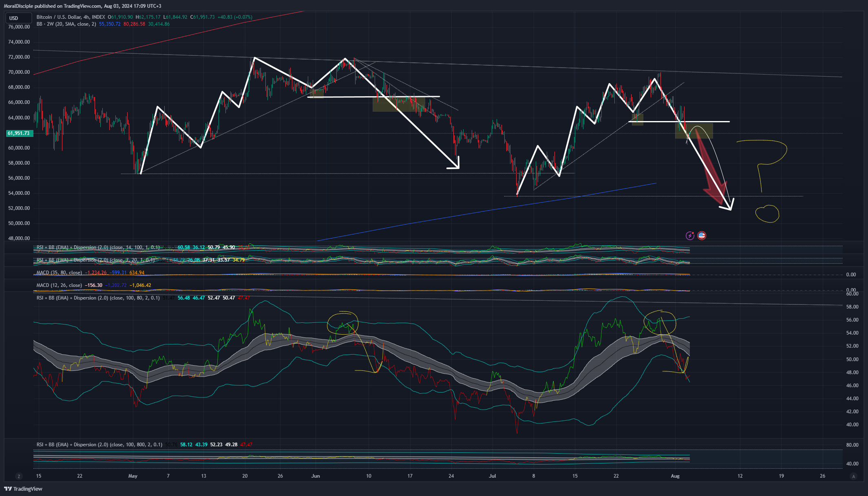Screen dimensions: 868x496
Task: Select the BB 2W (20, SMA, close, 2) legend
Action: (x=66, y=24)
